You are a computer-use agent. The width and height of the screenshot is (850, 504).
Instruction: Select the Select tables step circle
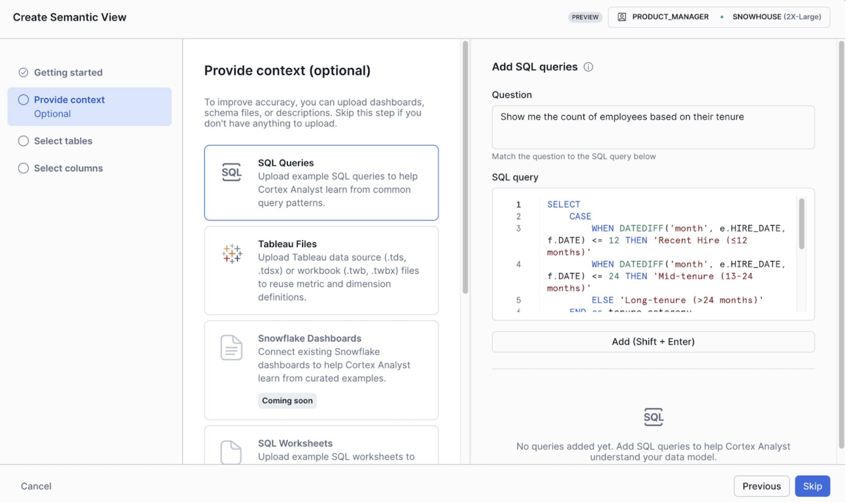coord(23,141)
